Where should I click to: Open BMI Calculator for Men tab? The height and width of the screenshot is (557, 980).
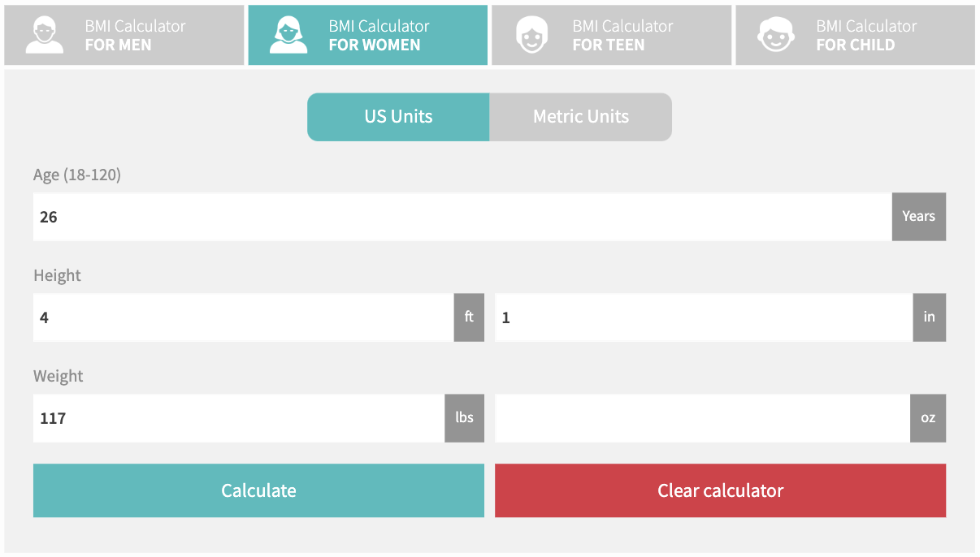pyautogui.click(x=124, y=35)
